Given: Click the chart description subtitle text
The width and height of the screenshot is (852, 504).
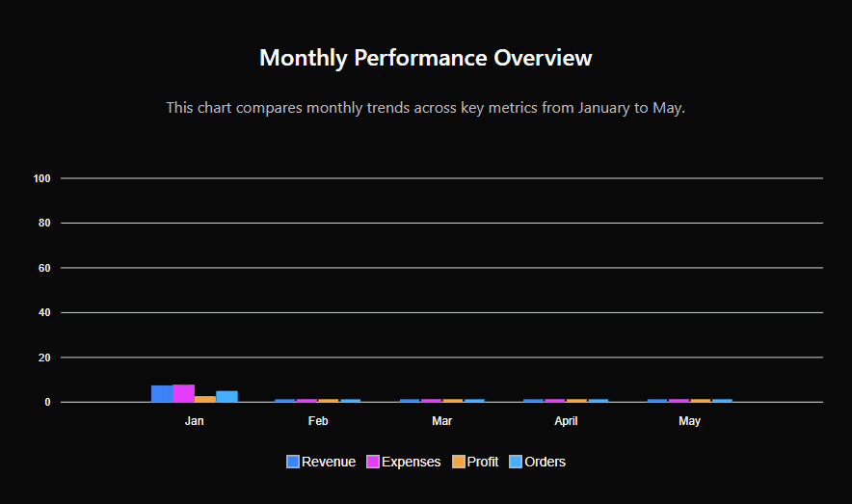Looking at the screenshot, I should 426,107.
